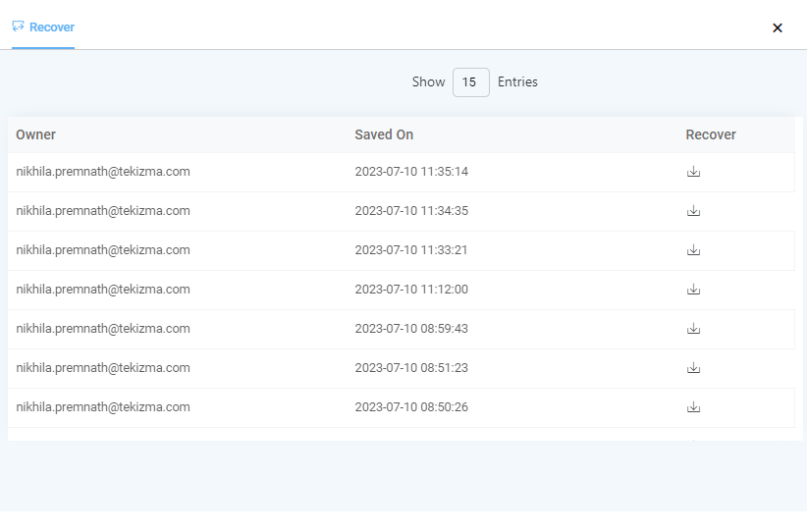Recover the version saved at 11:33:21

click(x=693, y=250)
